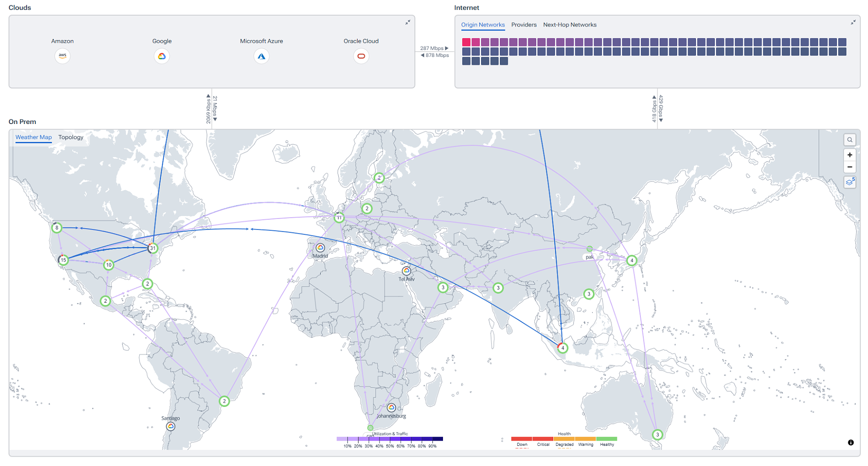Click the Degraded legend label

click(x=564, y=445)
